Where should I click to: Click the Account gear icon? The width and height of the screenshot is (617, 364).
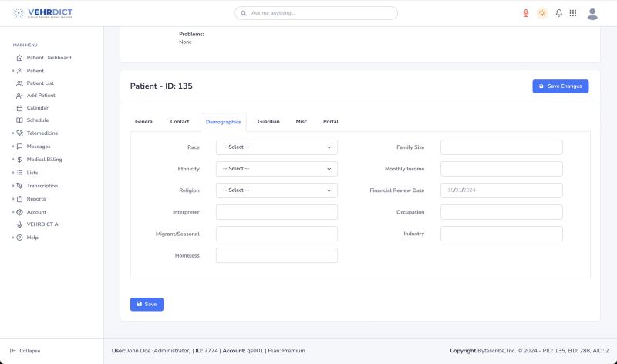tap(19, 212)
